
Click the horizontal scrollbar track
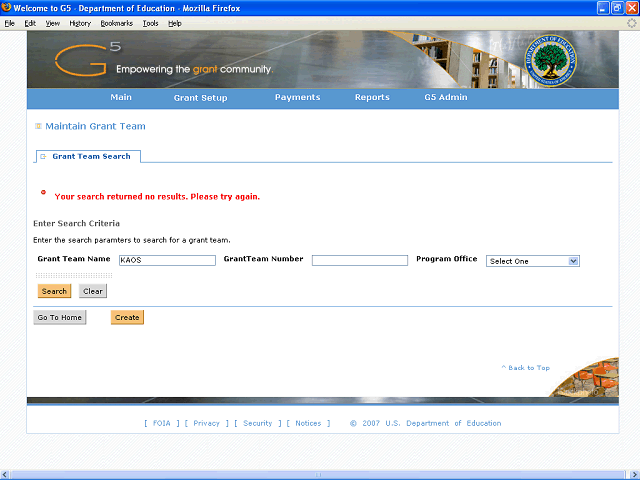point(318,475)
